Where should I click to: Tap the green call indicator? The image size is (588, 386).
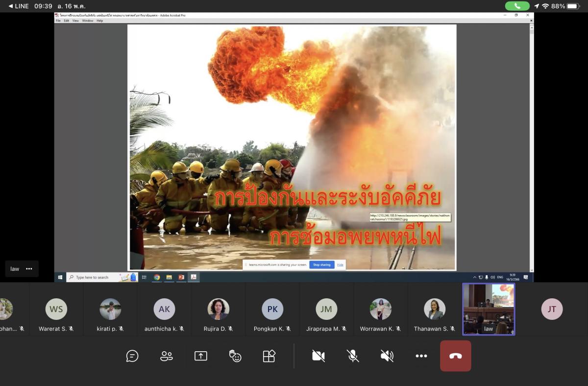pos(517,6)
